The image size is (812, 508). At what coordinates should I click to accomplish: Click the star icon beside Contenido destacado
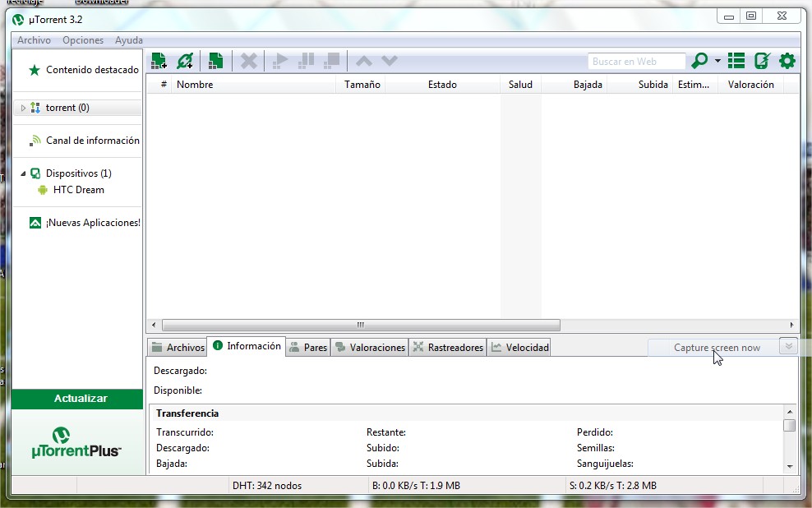(x=35, y=70)
